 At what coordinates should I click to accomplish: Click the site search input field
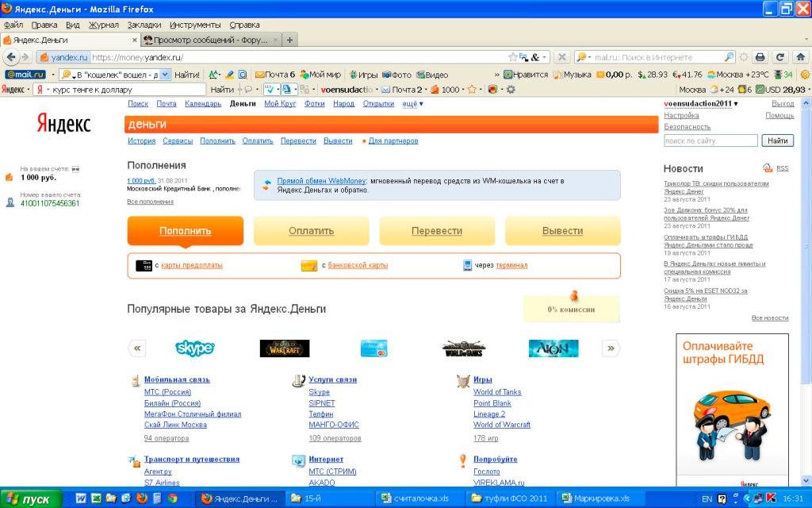pos(710,141)
